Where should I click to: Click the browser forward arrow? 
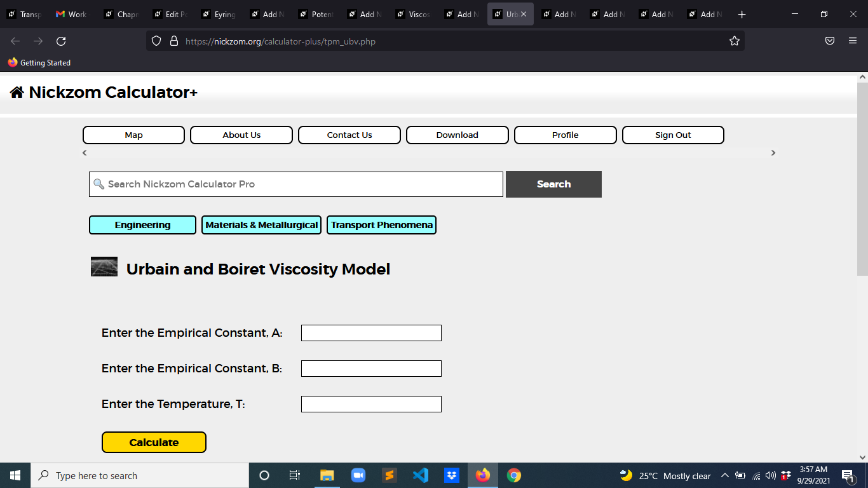[38, 41]
